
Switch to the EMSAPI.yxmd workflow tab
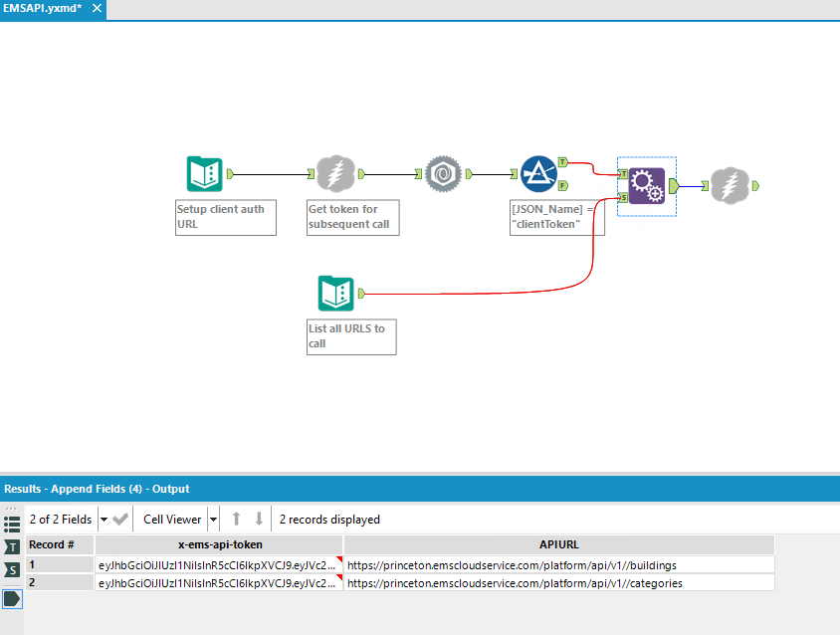(x=42, y=10)
